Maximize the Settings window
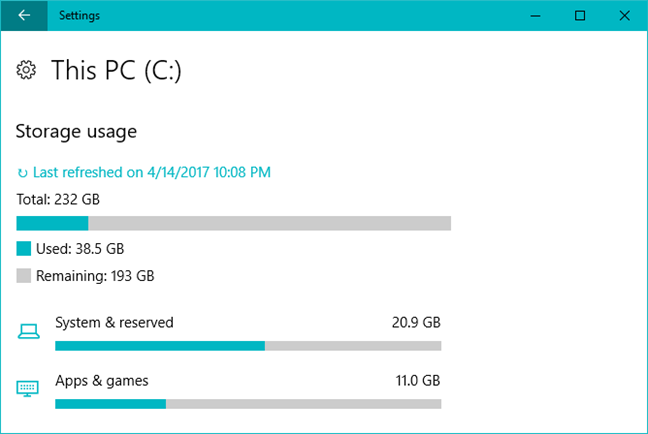 (x=580, y=16)
